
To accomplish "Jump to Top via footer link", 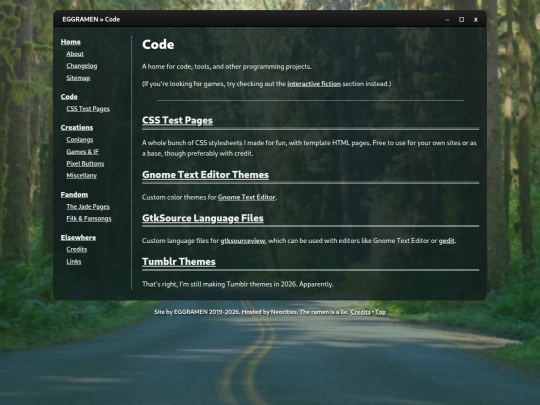I will (x=380, y=312).
